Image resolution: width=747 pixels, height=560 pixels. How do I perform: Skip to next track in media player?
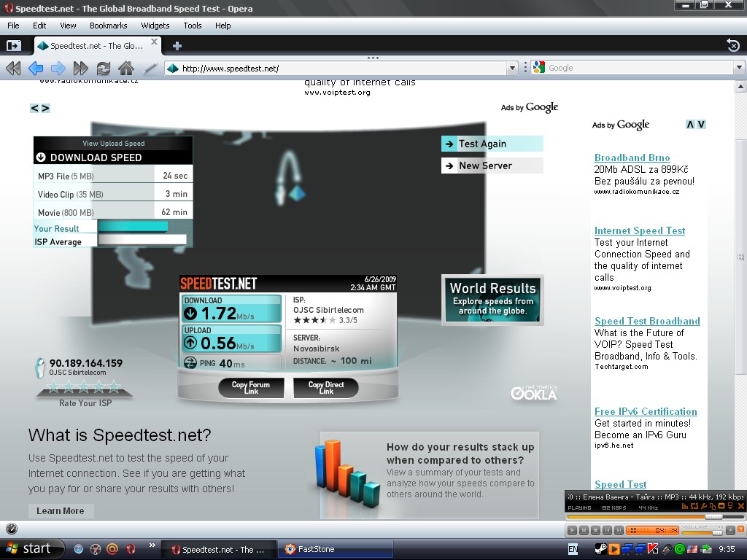click(619, 530)
